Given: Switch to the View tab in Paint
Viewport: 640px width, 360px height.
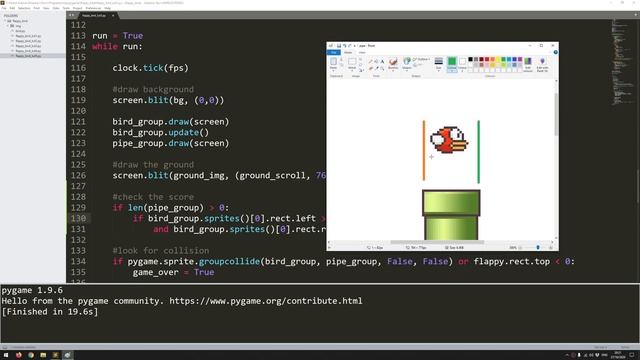Looking at the screenshot, I should click(362, 52).
